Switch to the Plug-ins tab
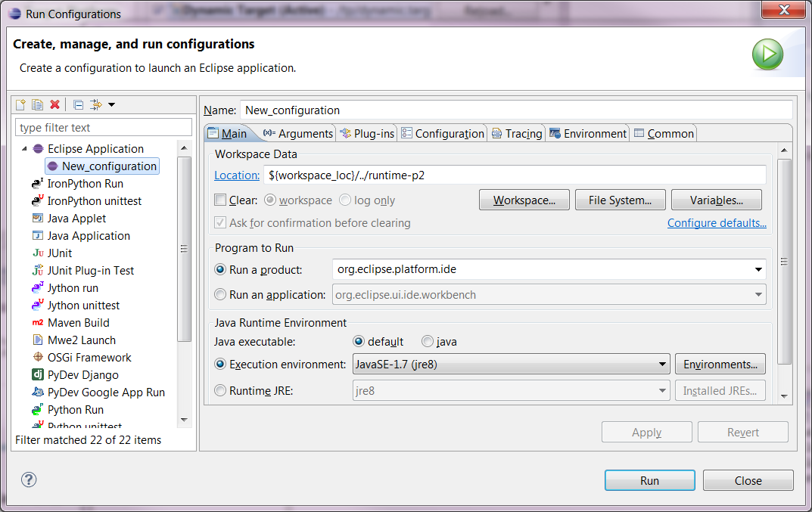The width and height of the screenshot is (812, 512). tap(366, 134)
